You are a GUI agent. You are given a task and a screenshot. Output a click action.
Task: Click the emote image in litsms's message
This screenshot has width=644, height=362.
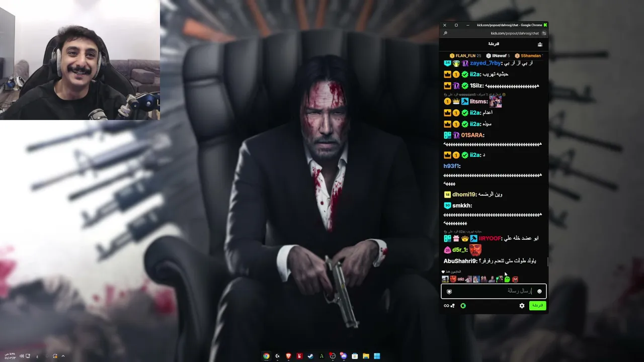point(496,102)
